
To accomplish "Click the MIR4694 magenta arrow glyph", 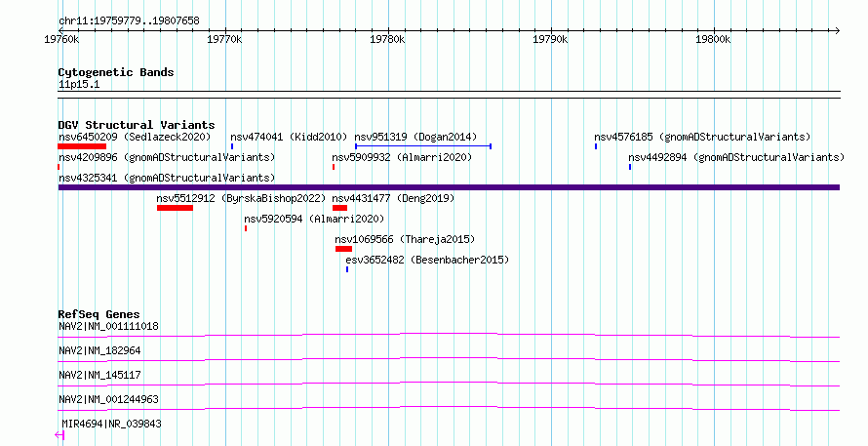I will pos(59,435).
